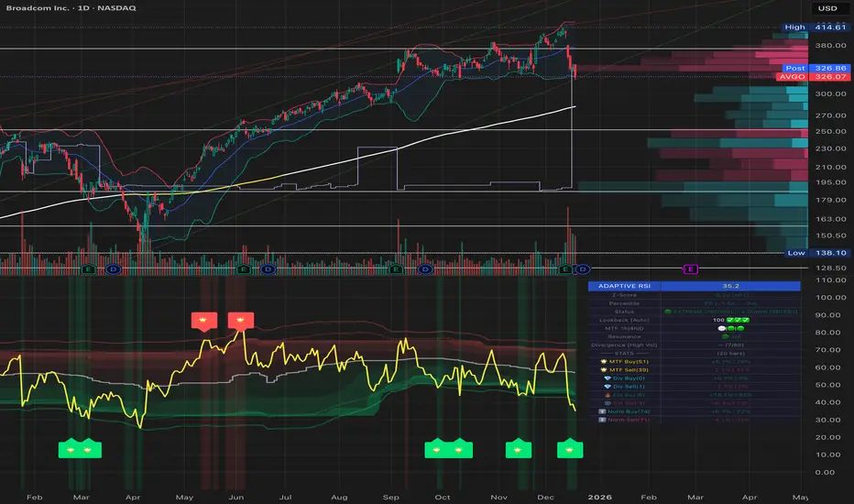This screenshot has height=504, width=854.
Task: Click the ADAPTIVE RSI table header
Action: 624,286
